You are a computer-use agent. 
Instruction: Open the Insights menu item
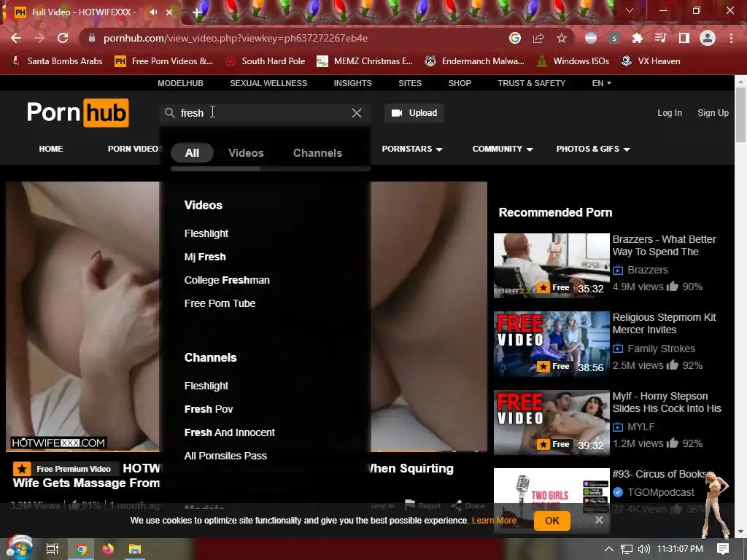point(352,83)
